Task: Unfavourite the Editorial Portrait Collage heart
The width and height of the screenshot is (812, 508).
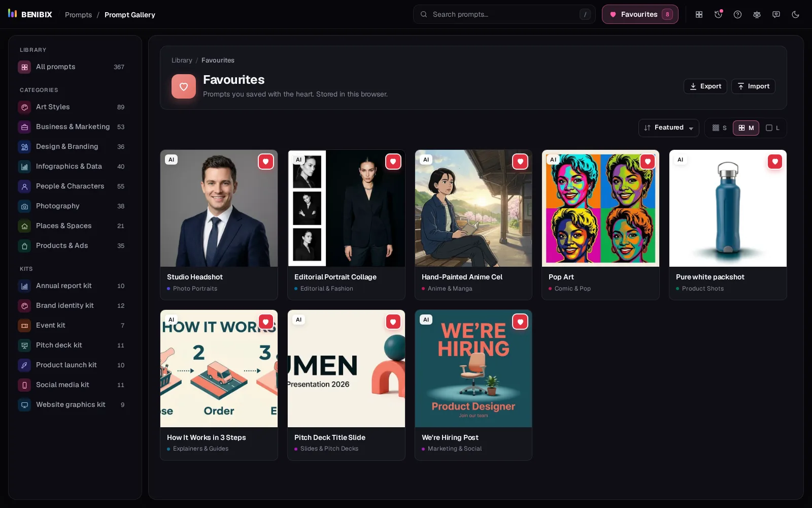Action: tap(393, 162)
